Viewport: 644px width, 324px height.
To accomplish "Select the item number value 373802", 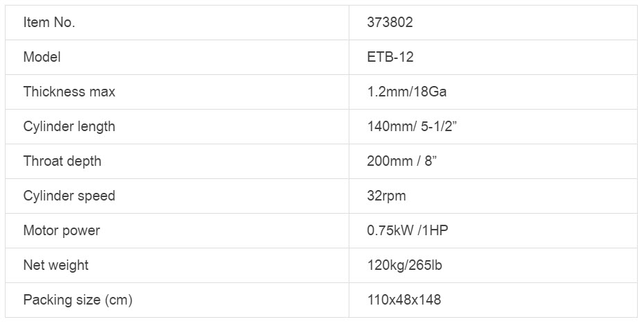I will 390,22.
